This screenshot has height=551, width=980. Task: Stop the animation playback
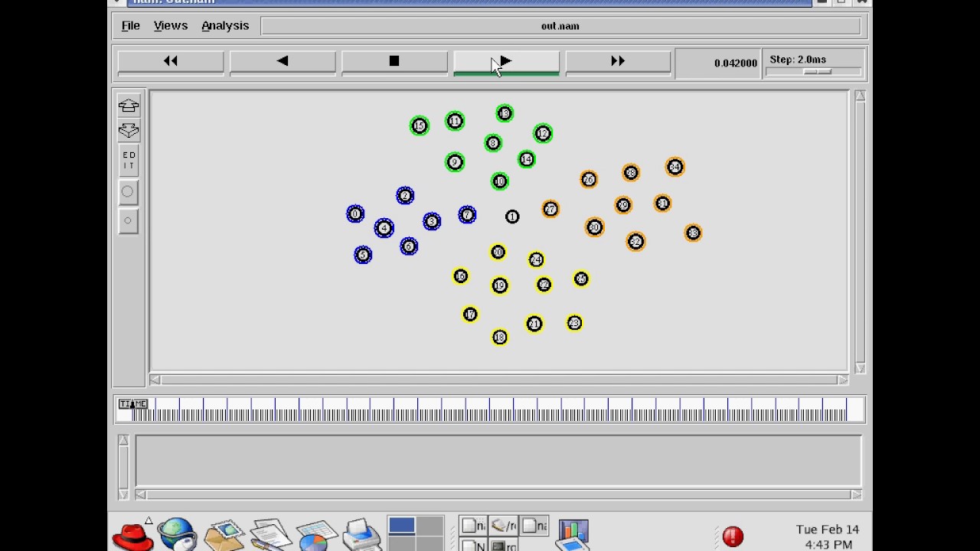pyautogui.click(x=394, y=61)
